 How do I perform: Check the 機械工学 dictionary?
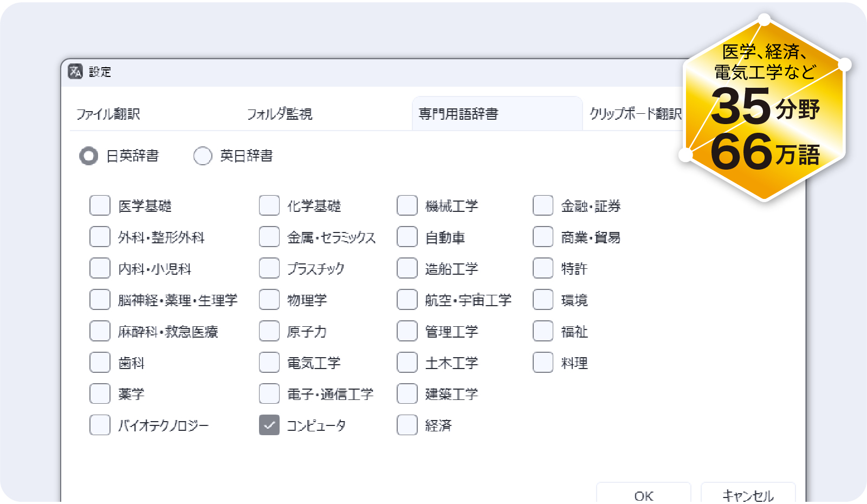tap(406, 205)
